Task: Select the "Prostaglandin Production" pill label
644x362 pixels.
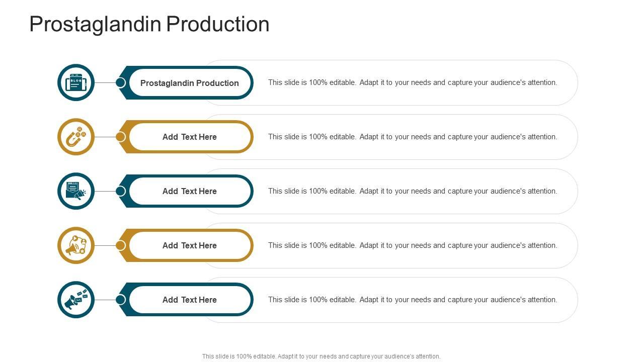Action: (190, 83)
